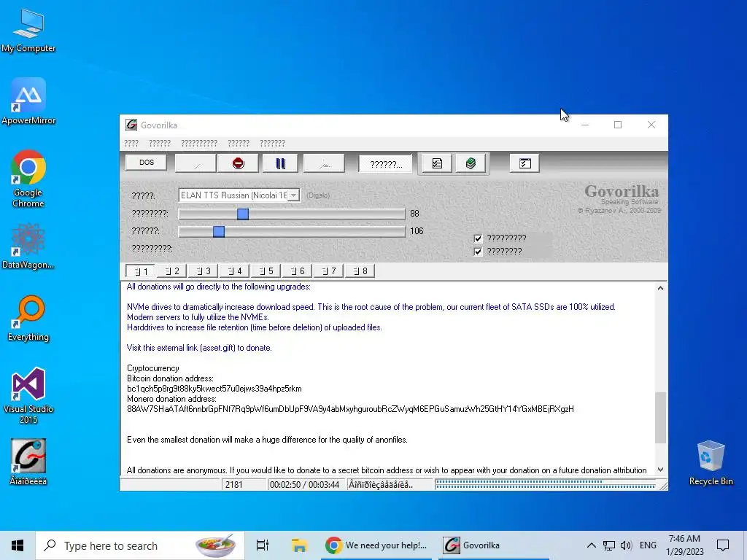The height and width of the screenshot is (560, 747).
Task: Open the volume speaker tray icon
Action: (626, 545)
